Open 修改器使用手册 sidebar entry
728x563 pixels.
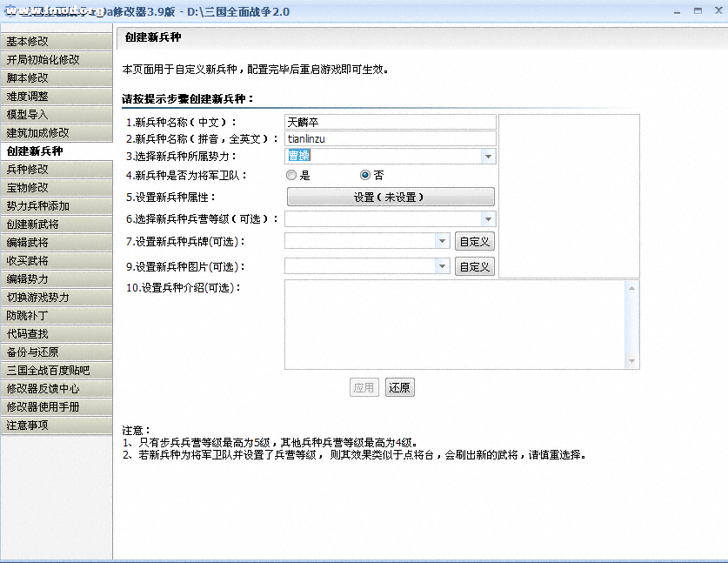43,407
